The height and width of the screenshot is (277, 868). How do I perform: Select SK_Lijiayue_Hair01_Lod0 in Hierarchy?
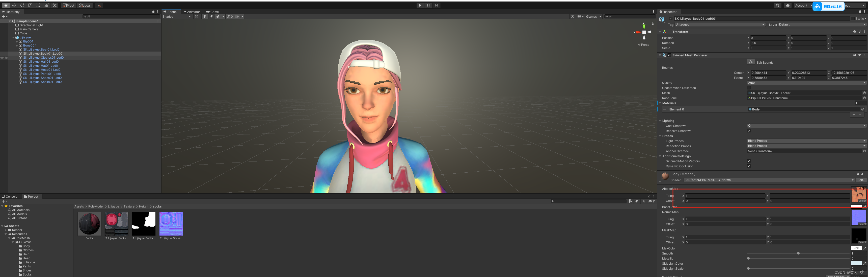click(x=41, y=62)
